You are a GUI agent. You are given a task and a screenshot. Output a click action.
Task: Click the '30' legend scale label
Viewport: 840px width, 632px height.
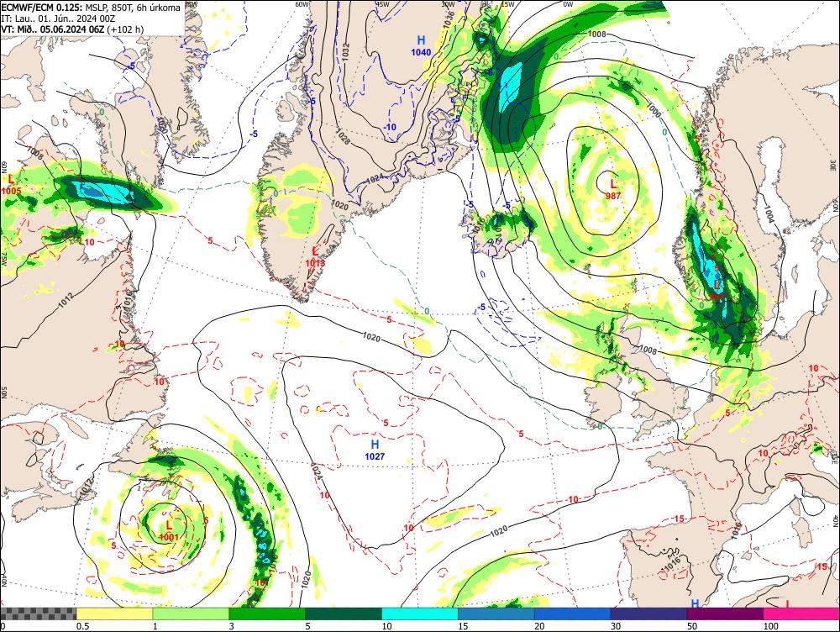tap(616, 626)
